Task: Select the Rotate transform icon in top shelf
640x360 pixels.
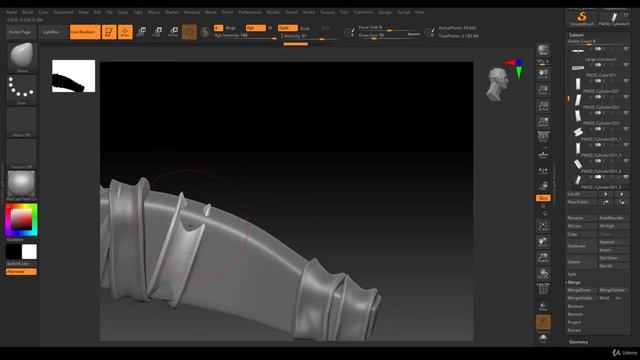Action: [173, 32]
